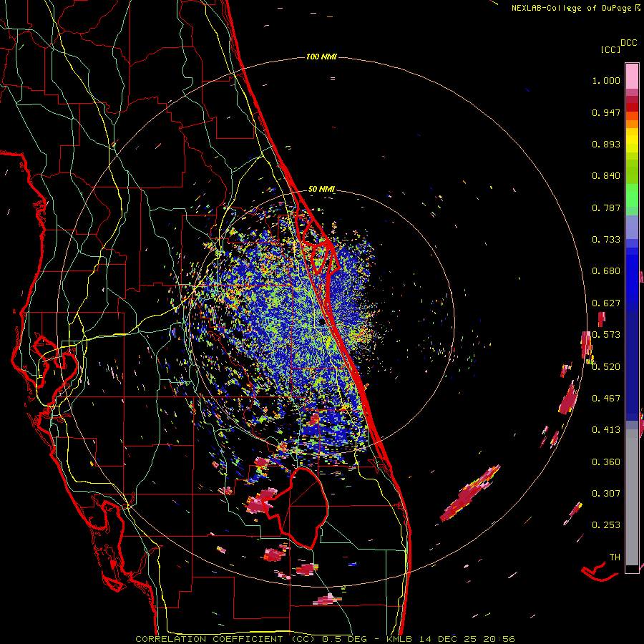Click the 0.787 legend value
Viewport: 644px width, 644px height.
point(606,208)
